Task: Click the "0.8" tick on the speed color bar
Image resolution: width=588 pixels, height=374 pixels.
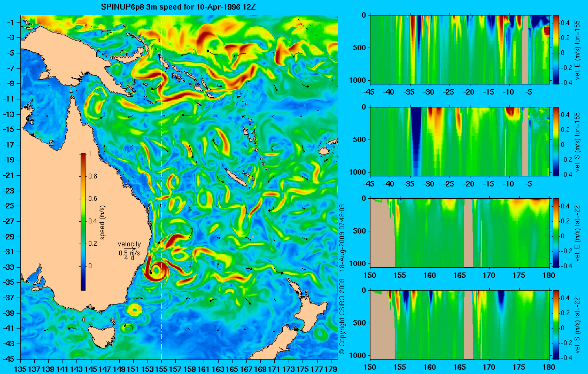Action: (92, 176)
